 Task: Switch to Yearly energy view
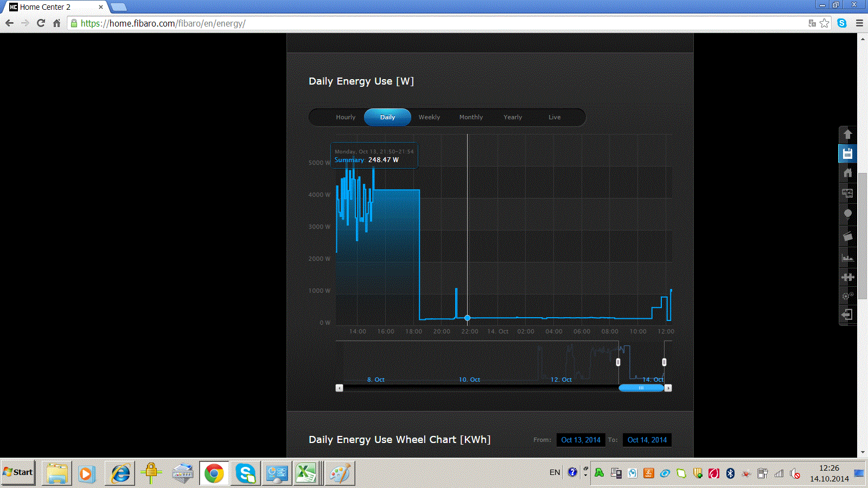point(513,117)
